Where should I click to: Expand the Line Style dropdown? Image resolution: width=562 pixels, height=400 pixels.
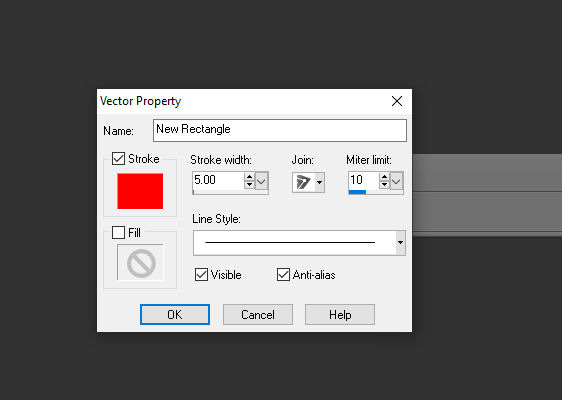(400, 243)
